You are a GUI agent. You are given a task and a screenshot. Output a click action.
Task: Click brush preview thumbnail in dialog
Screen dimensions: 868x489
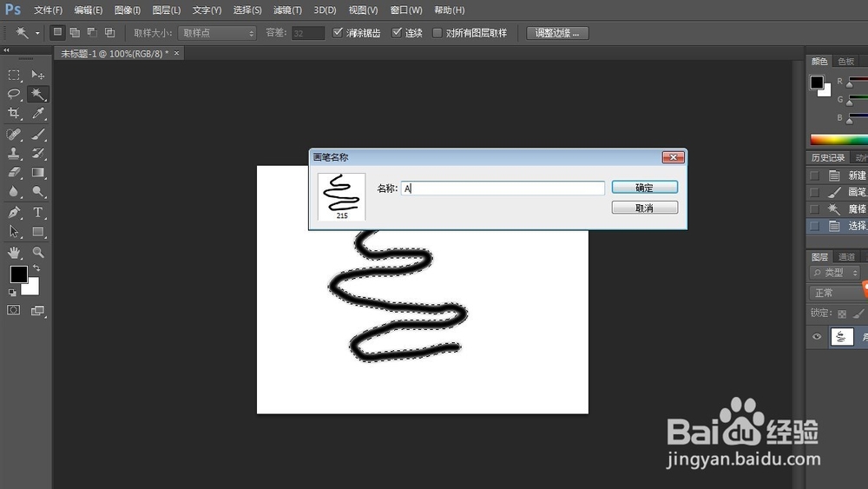click(x=341, y=196)
